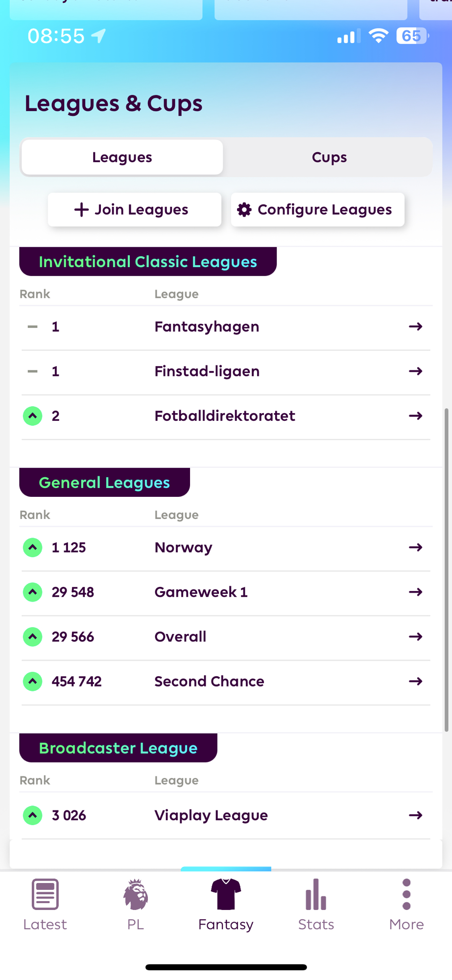Tap the battery indicator in status bar

(x=412, y=36)
